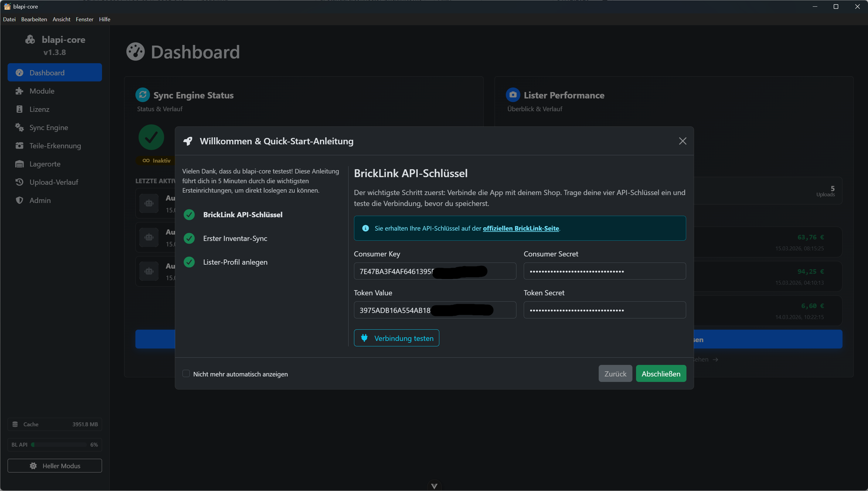Select the Erster Inventar-Sync step
This screenshot has height=491, width=868.
click(x=235, y=239)
